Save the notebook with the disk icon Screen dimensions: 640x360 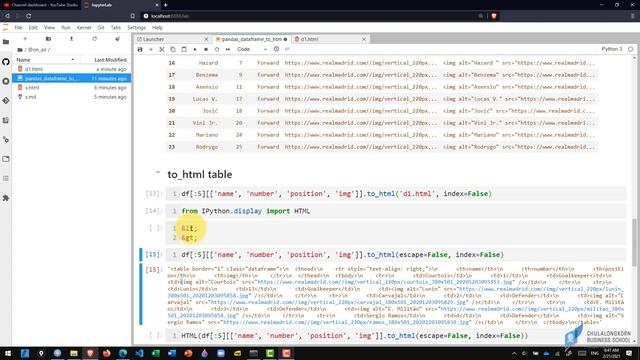pyautogui.click(x=140, y=49)
